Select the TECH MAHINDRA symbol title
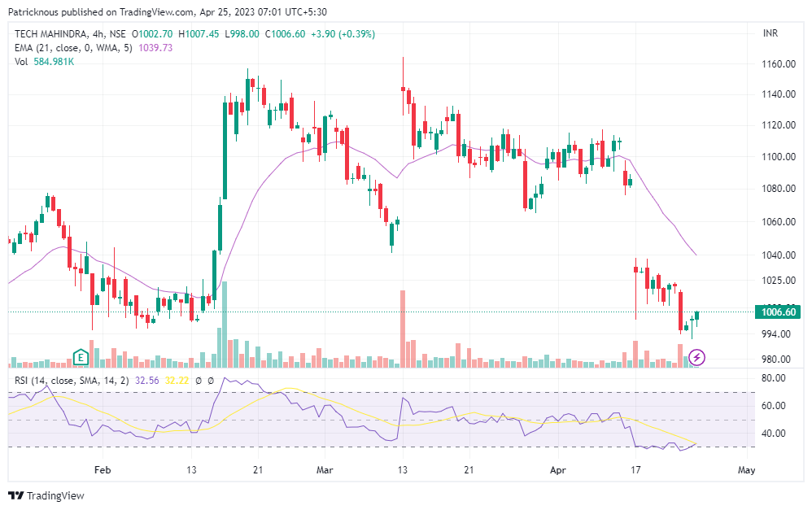812x510 pixels. pyautogui.click(x=50, y=34)
